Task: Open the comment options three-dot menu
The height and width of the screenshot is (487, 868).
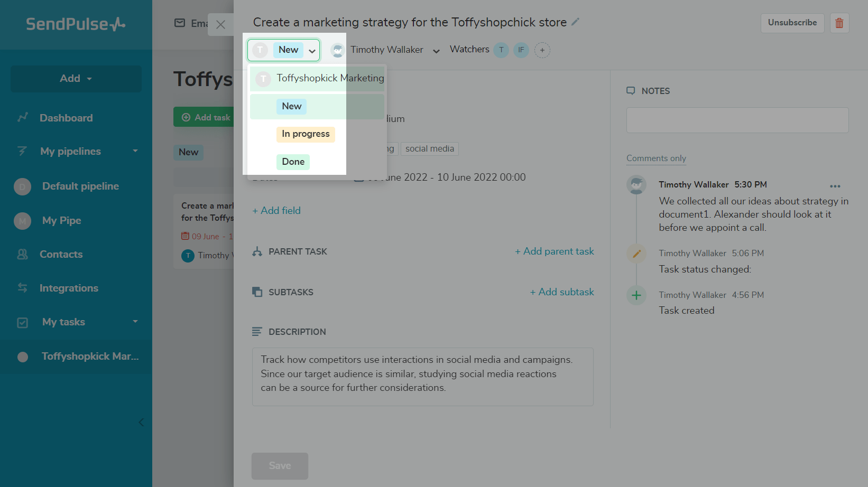Action: 835,186
